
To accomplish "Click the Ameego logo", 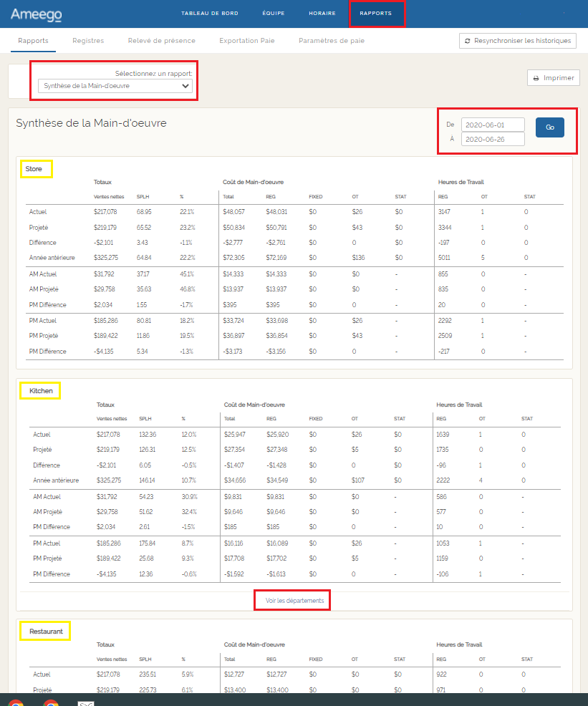I will pyautogui.click(x=36, y=14).
